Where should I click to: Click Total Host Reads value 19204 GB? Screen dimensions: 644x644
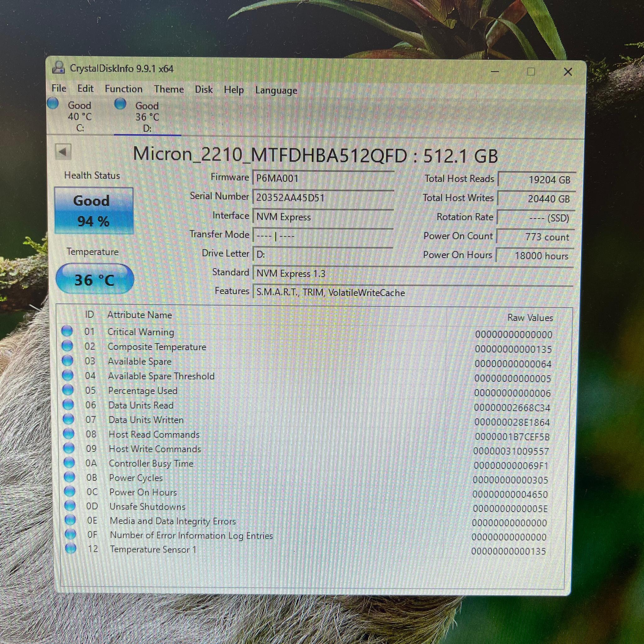tap(537, 180)
